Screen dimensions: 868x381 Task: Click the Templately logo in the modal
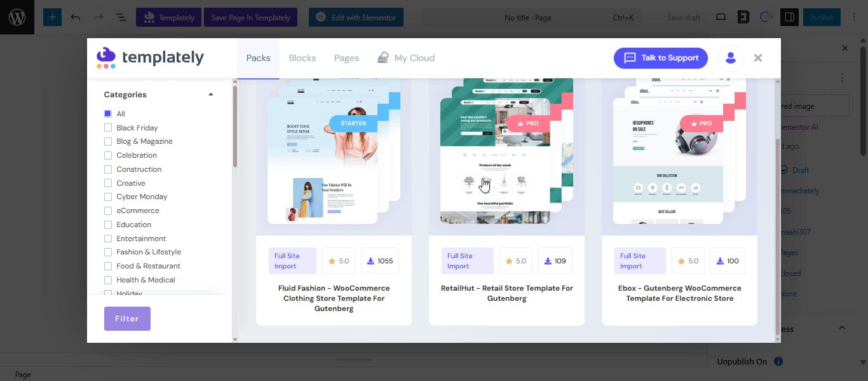coord(150,57)
